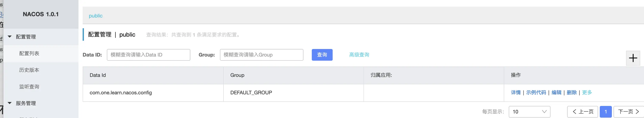The image size is (644, 118).
Task: Open the 高级查询 advanced search link
Action: click(x=359, y=55)
